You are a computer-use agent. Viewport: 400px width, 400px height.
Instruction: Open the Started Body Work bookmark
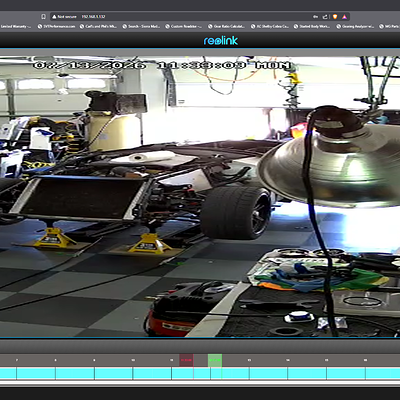tap(312, 26)
